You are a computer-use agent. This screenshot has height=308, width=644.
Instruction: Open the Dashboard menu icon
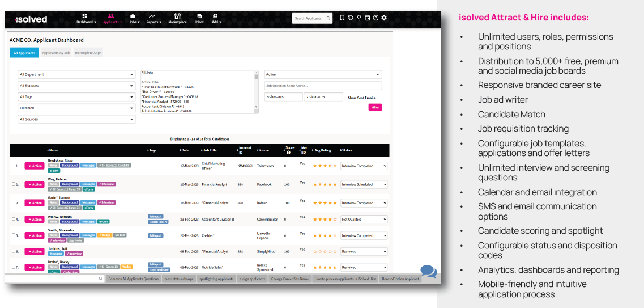pos(84,16)
